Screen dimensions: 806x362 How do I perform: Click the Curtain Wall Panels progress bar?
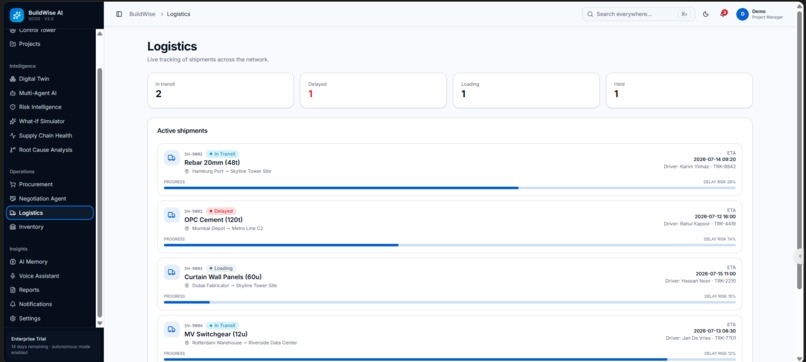pos(450,302)
